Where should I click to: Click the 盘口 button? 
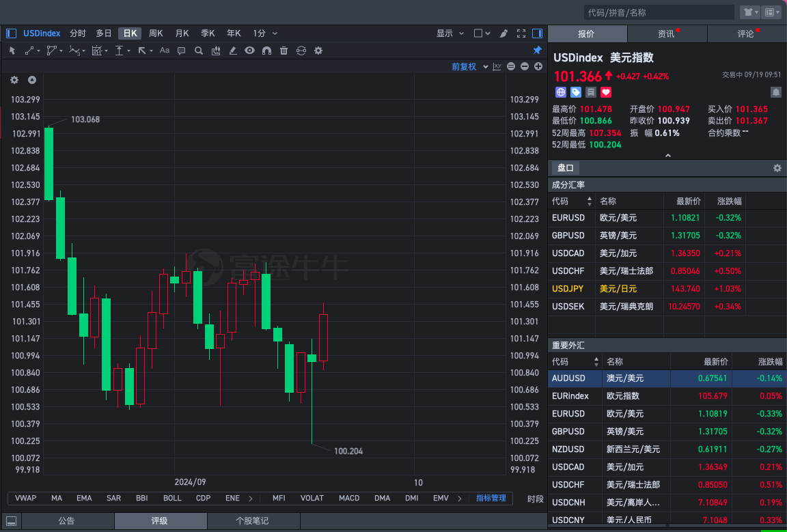pyautogui.click(x=566, y=168)
